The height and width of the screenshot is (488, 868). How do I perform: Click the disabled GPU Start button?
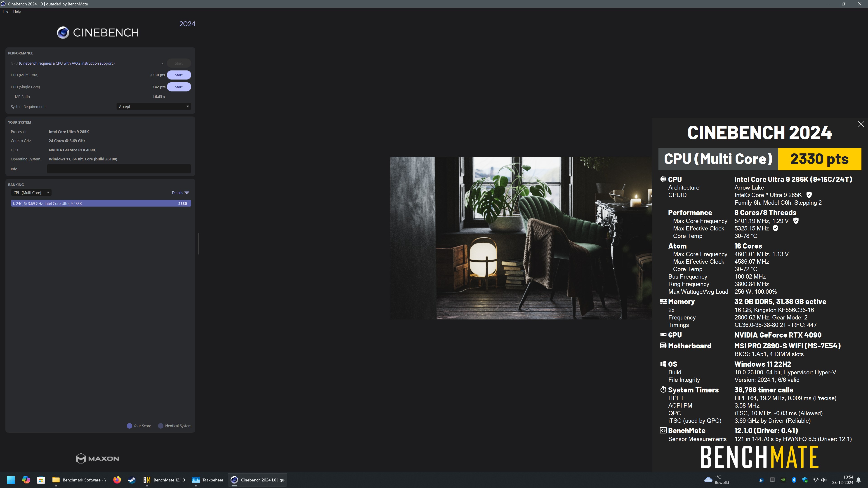(179, 63)
